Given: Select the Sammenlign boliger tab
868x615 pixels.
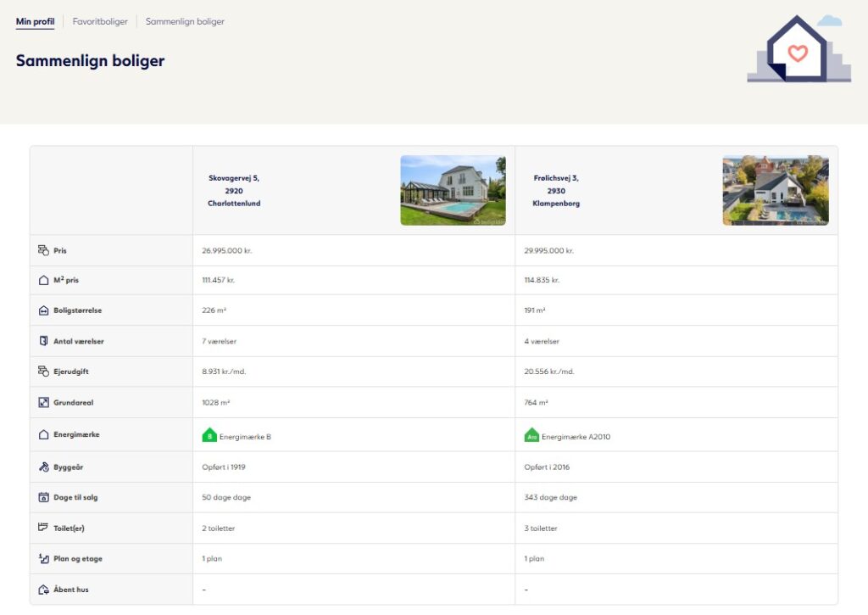Looking at the screenshot, I should coord(185,21).
